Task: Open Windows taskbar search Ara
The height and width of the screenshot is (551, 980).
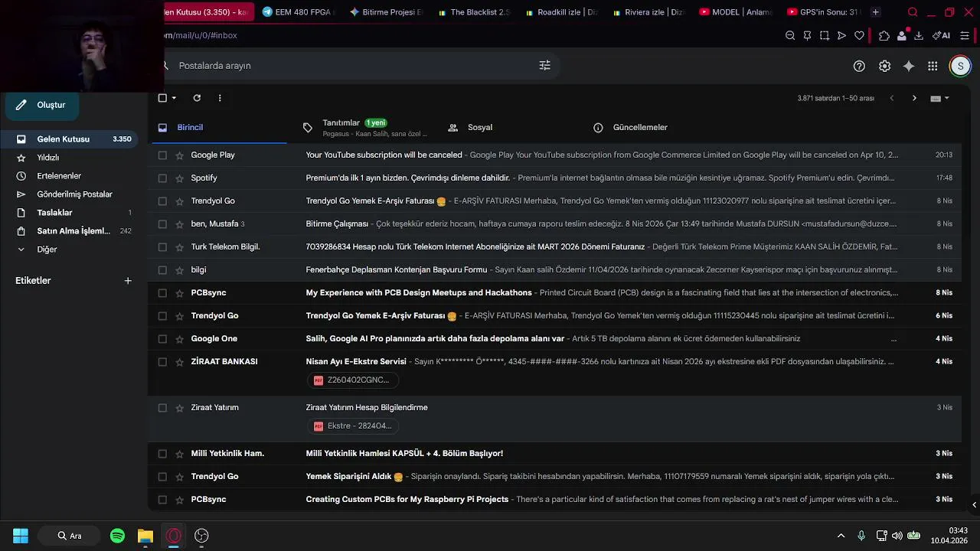Action: [x=69, y=536]
